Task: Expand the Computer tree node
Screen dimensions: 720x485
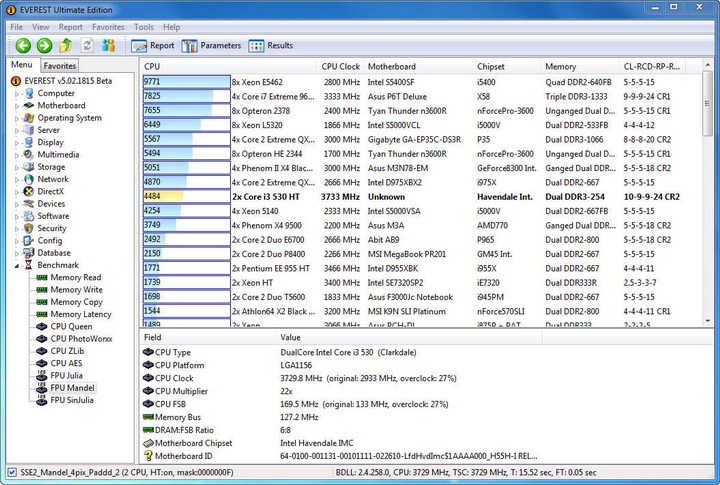Action: [x=17, y=94]
